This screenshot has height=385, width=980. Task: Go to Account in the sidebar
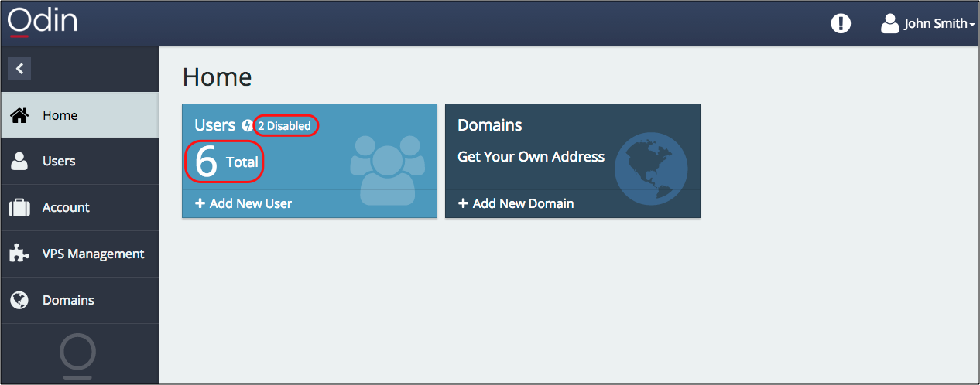point(66,207)
